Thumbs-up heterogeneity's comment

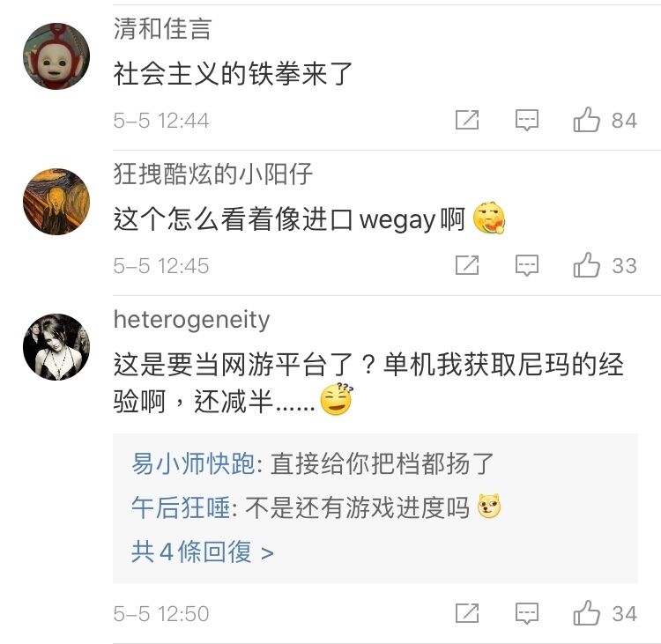coord(586,613)
